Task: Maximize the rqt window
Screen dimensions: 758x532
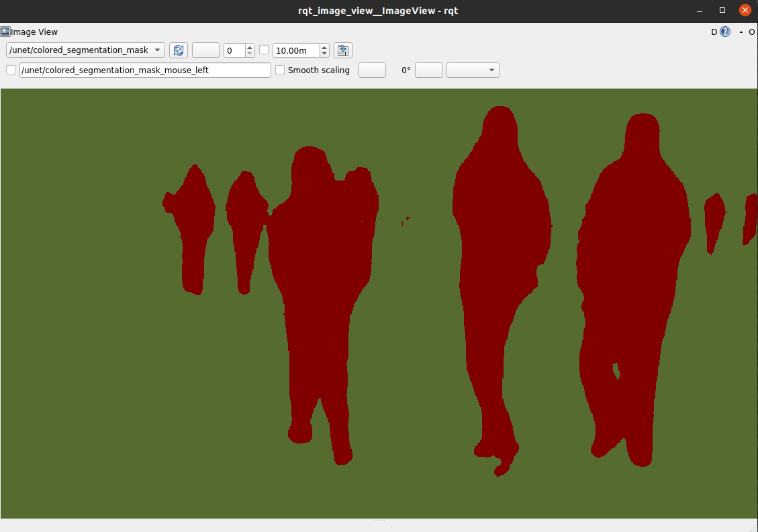Action: (722, 10)
